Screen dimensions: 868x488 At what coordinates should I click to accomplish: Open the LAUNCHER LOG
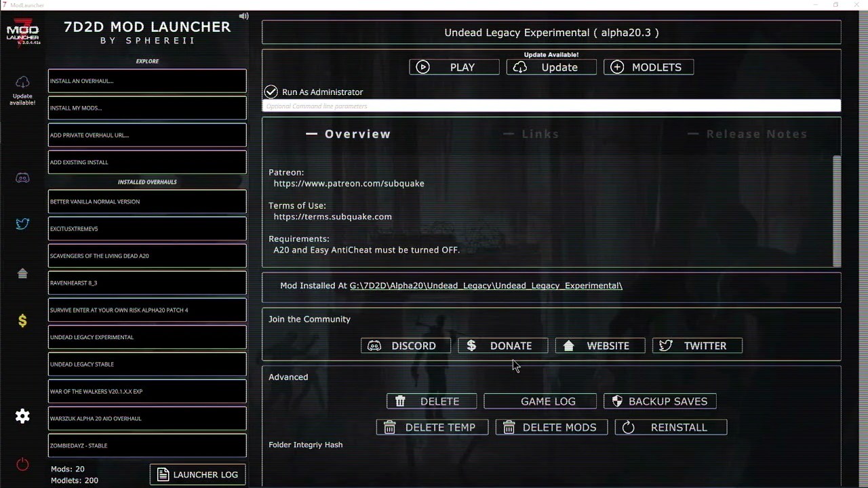coord(197,474)
